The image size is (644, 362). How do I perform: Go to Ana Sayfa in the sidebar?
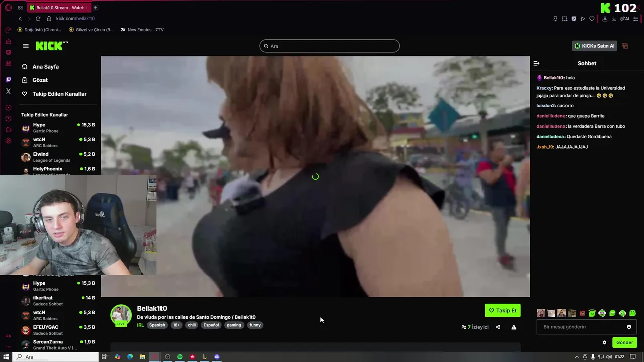(x=45, y=67)
